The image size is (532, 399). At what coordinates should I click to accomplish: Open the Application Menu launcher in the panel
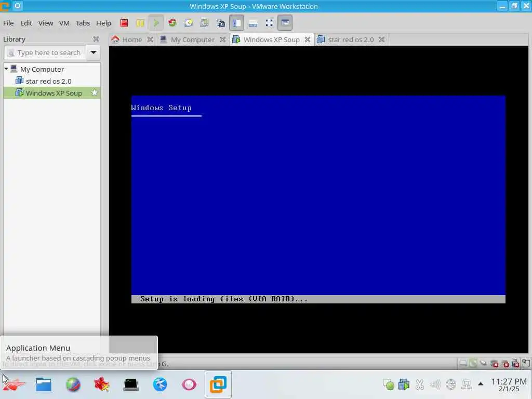[x=13, y=384]
